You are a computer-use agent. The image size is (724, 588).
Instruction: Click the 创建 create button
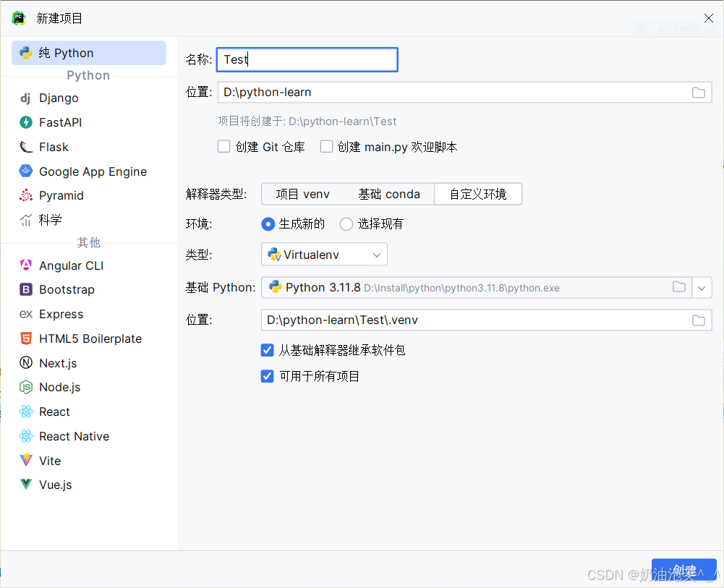coord(683,570)
